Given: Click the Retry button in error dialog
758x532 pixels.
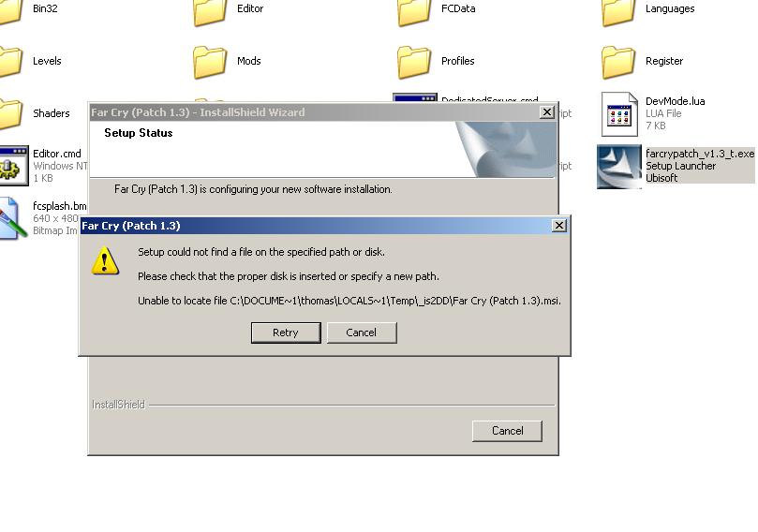Looking at the screenshot, I should coord(286,332).
